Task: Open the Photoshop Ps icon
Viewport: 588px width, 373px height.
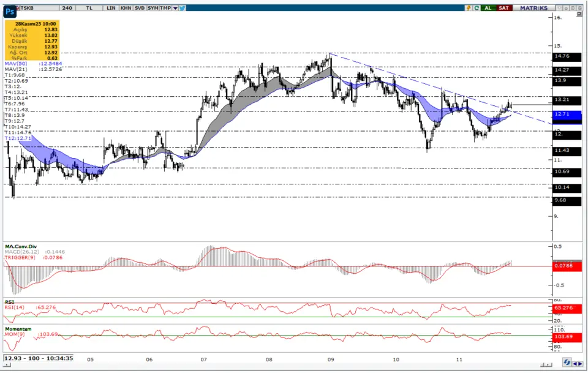Action: (10, 12)
